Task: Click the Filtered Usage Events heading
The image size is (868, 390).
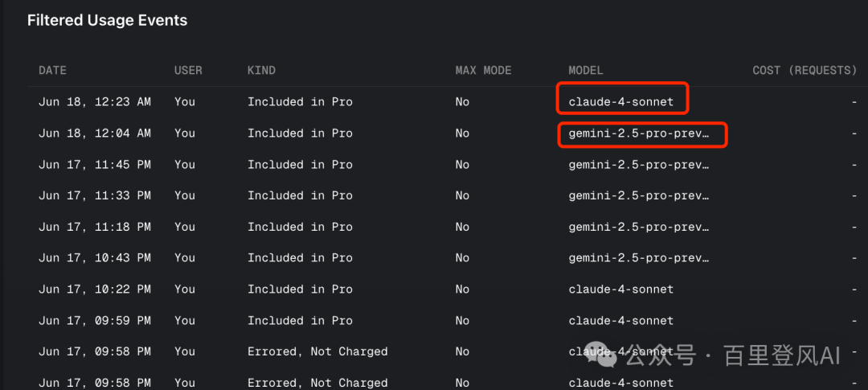Action: 108,20
